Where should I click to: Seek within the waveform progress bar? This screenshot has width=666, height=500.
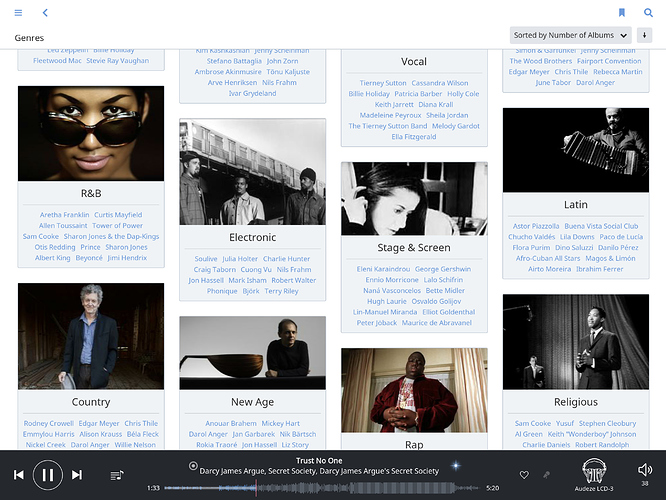322,488
